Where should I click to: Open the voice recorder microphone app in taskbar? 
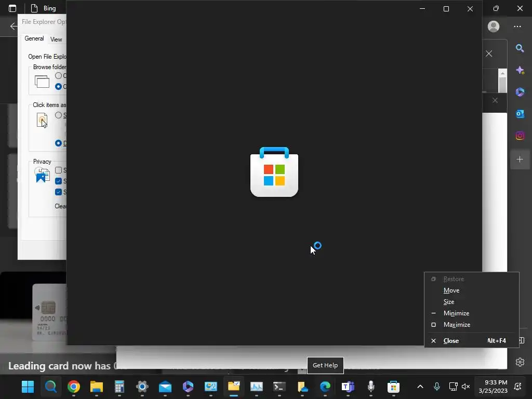click(x=371, y=387)
